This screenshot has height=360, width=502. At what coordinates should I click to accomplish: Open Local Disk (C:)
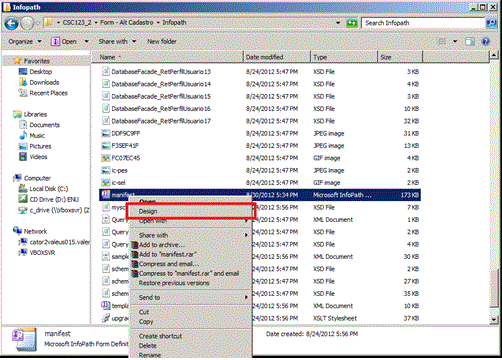click(x=43, y=189)
